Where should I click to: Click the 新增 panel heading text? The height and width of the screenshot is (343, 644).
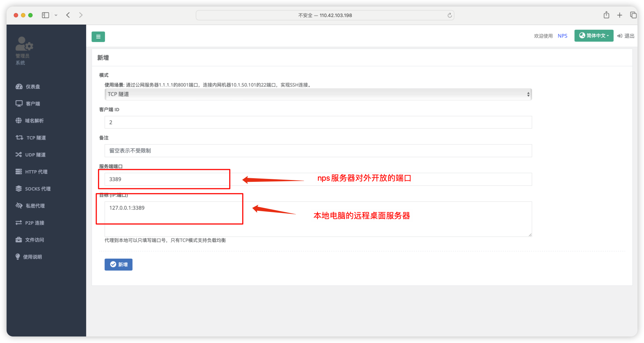[x=103, y=58]
